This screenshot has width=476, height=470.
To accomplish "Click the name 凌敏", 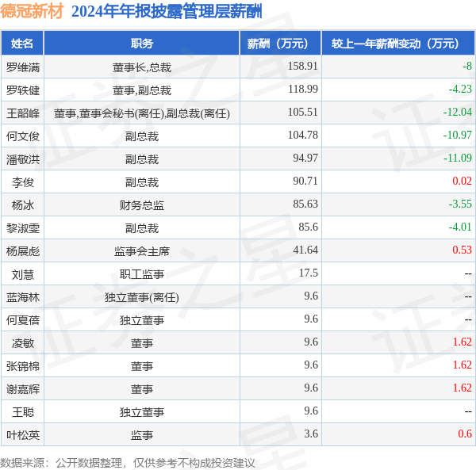I will (x=23, y=343).
